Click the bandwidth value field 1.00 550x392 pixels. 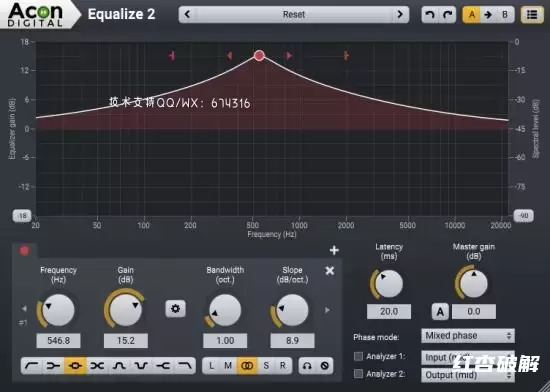click(225, 340)
